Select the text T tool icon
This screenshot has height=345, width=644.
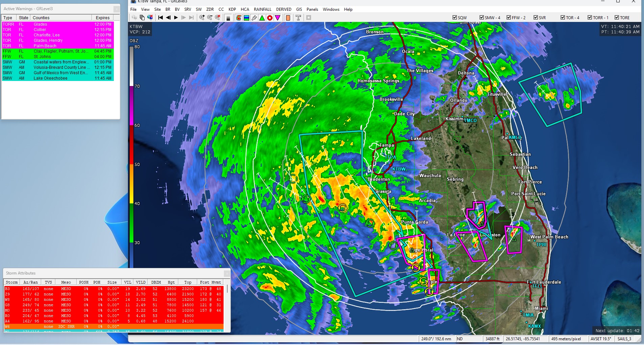coord(298,18)
